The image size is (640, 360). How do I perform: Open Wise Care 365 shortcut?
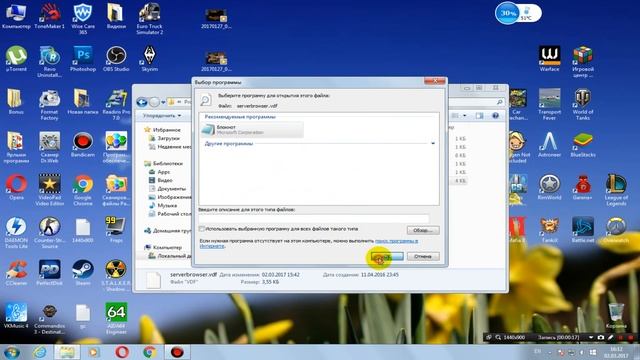tap(83, 19)
